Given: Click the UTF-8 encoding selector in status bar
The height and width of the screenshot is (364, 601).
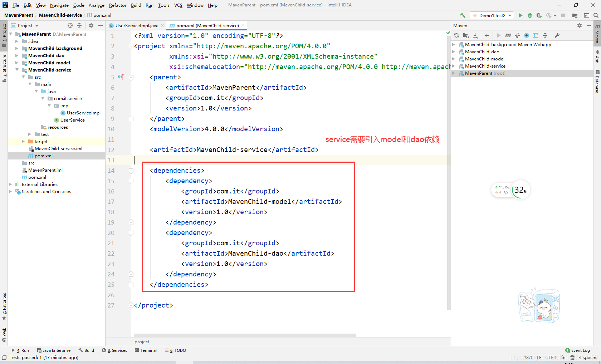Looking at the screenshot, I should pyautogui.click(x=551, y=358).
